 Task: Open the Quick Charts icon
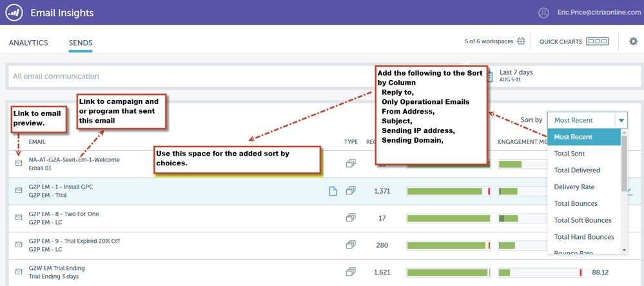pyautogui.click(x=598, y=42)
